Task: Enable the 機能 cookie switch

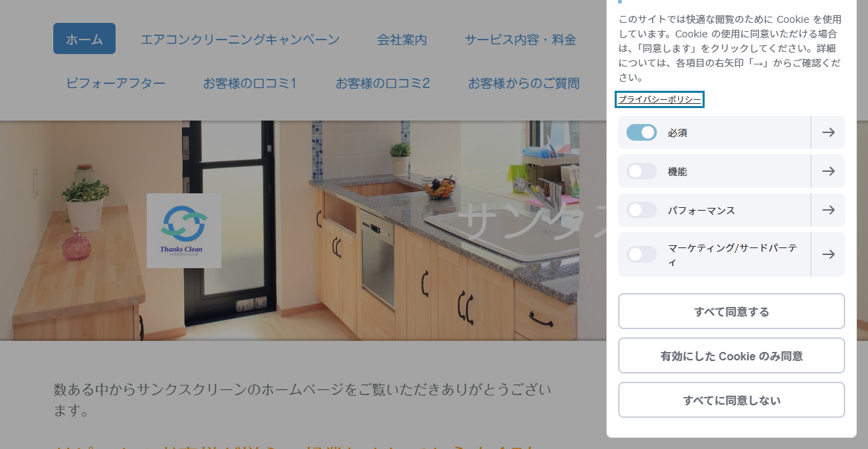Action: (x=641, y=171)
